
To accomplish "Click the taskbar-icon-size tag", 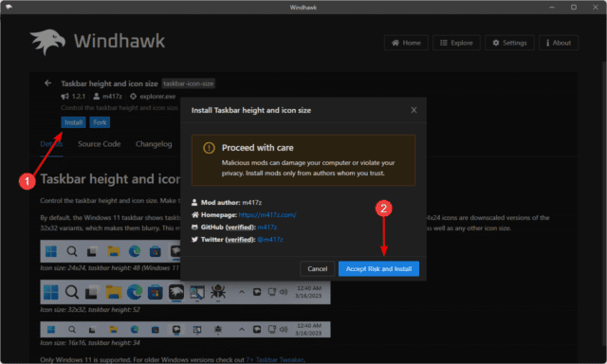I will [188, 83].
